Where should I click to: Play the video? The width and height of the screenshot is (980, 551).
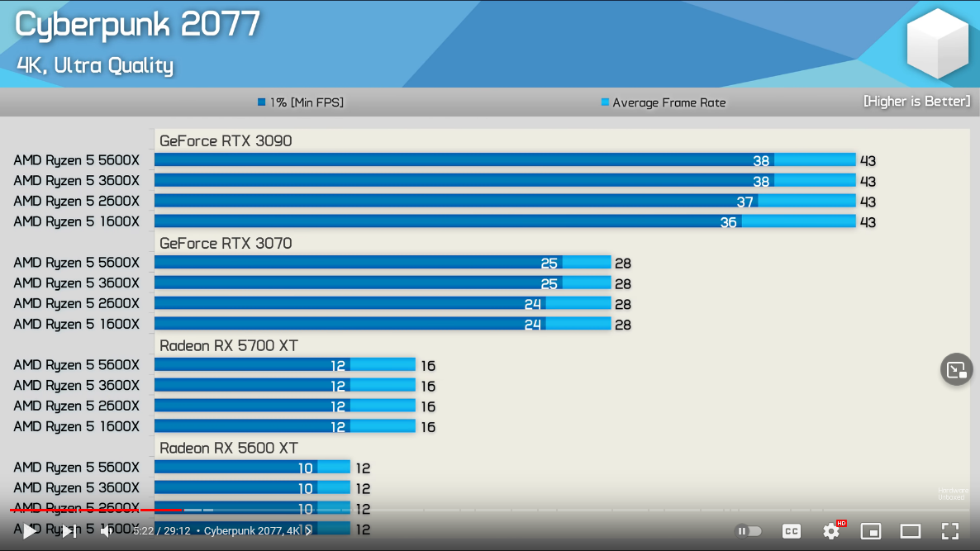pos(30,531)
